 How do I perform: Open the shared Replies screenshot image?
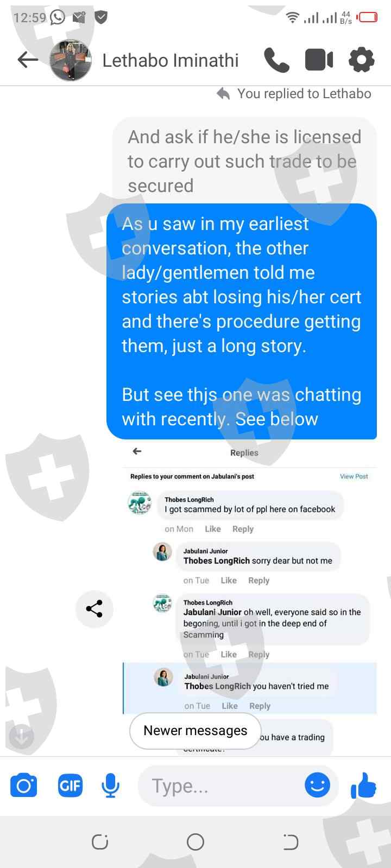tap(250, 597)
